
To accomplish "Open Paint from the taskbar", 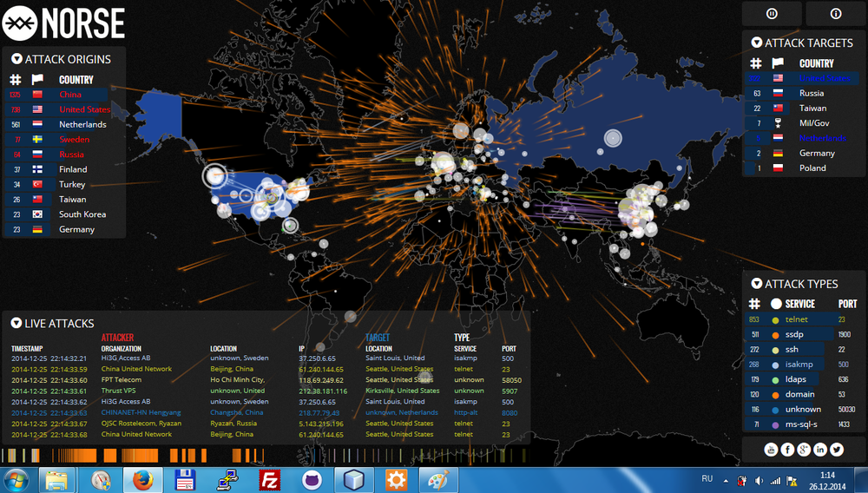I will tap(438, 480).
